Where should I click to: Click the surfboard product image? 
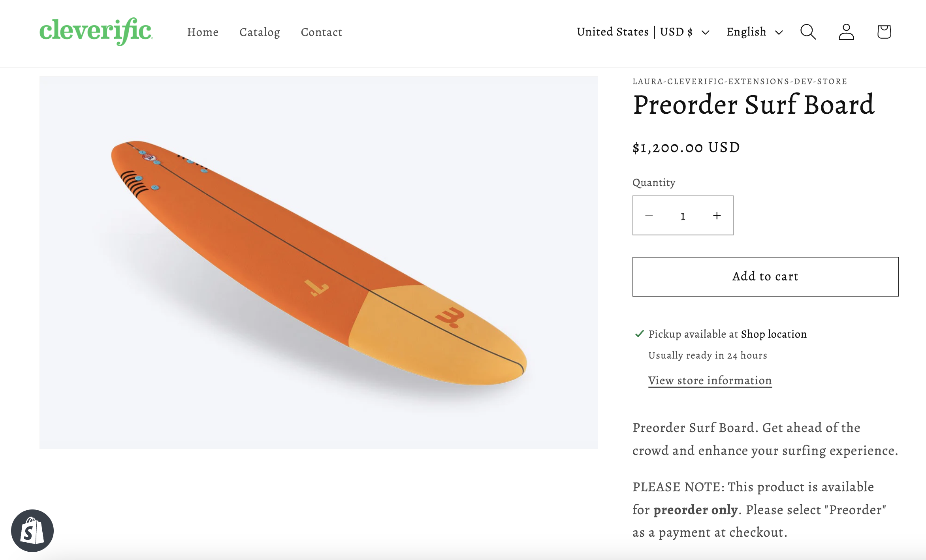319,263
